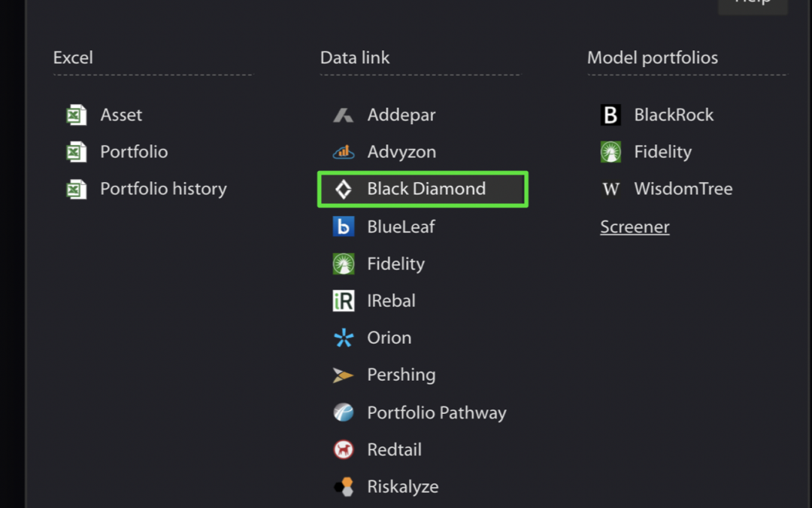Click the BlackRock B icon
The width and height of the screenshot is (812, 508).
click(x=611, y=114)
